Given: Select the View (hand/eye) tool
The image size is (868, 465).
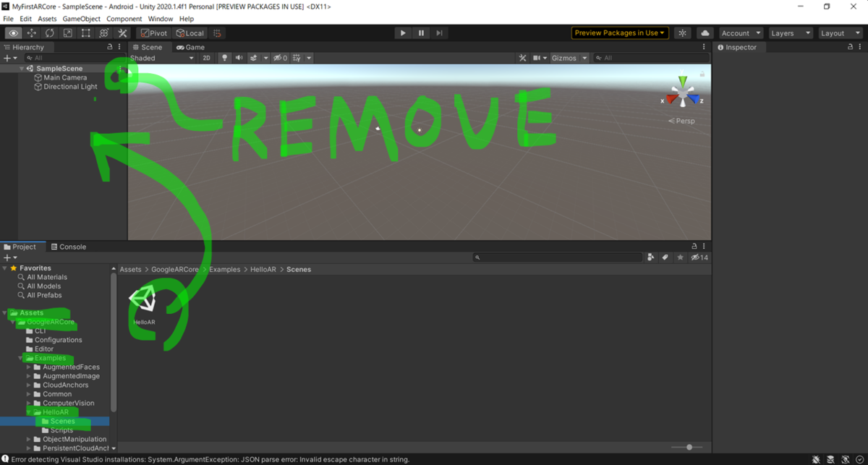Looking at the screenshot, I should tap(13, 33).
